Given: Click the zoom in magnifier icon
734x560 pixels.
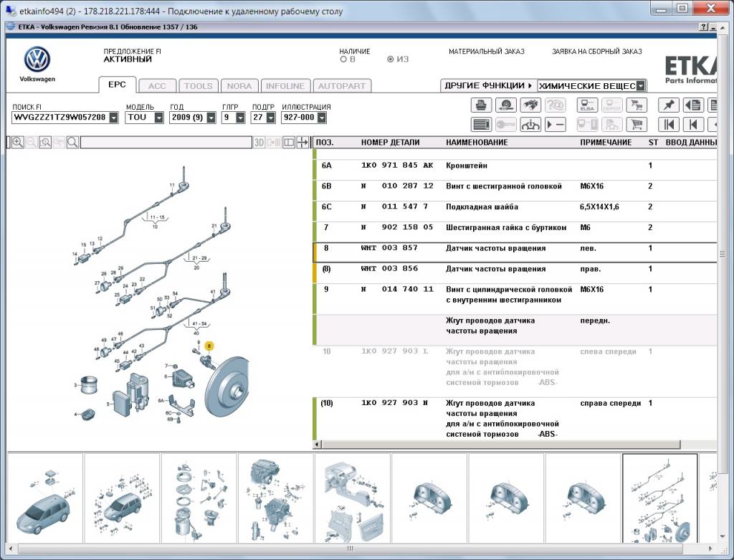Looking at the screenshot, I should click(x=18, y=143).
